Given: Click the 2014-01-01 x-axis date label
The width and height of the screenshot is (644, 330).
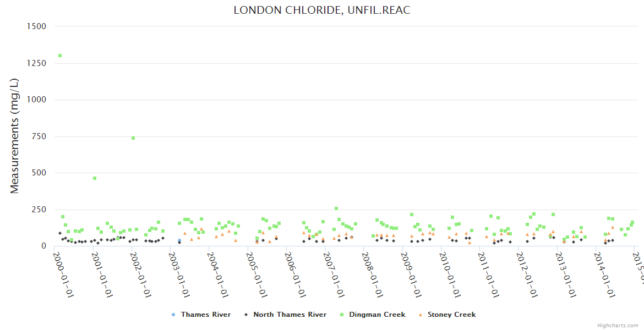Looking at the screenshot, I should click(x=604, y=267).
